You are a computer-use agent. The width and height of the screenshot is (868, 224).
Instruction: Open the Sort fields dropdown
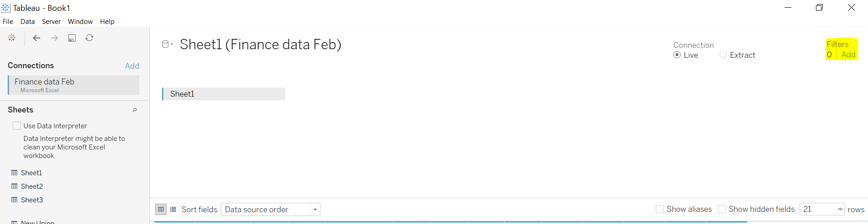coord(270,210)
